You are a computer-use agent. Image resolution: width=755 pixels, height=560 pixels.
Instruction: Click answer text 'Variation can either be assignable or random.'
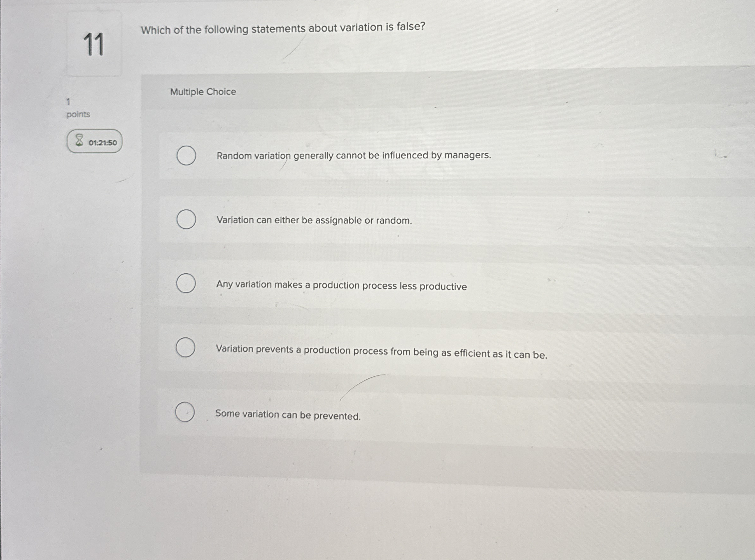click(x=314, y=220)
